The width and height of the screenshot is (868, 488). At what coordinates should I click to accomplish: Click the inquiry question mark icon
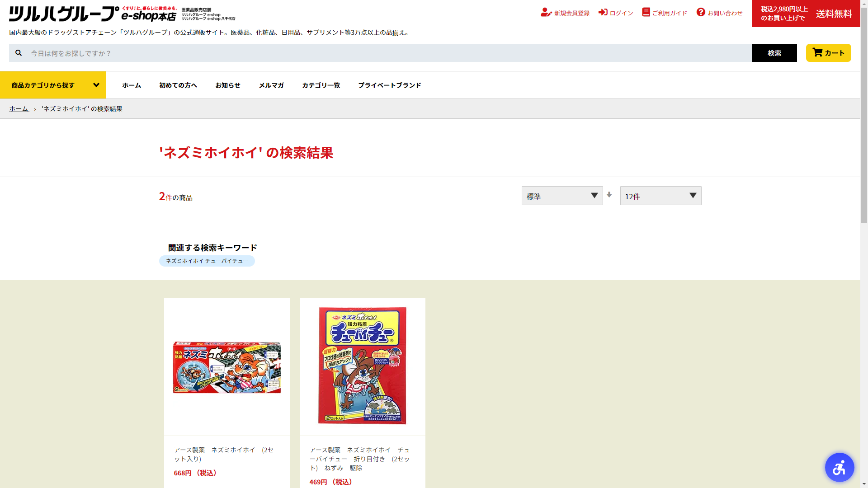(701, 12)
